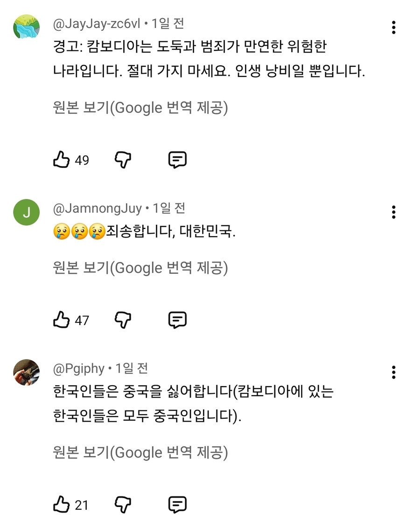Image resolution: width=420 pixels, height=528 pixels.
Task: Dislike the @JamnongJuy comment
Action: 123,320
